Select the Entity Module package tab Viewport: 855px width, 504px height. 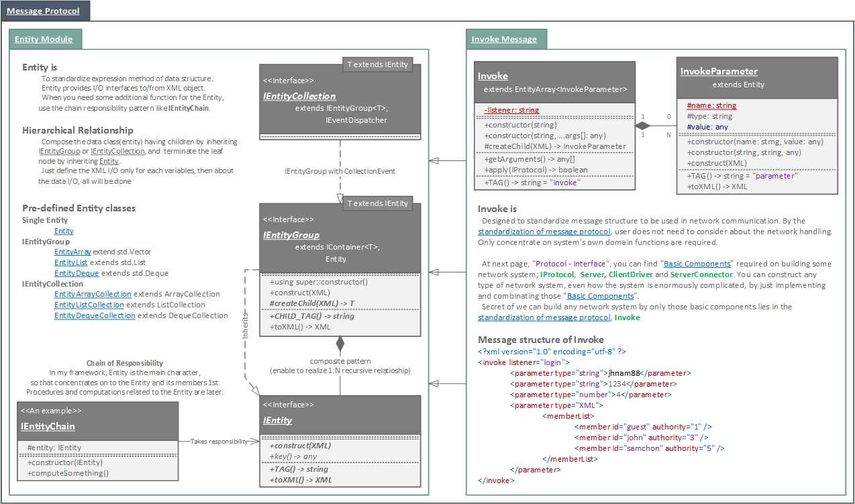43,39
